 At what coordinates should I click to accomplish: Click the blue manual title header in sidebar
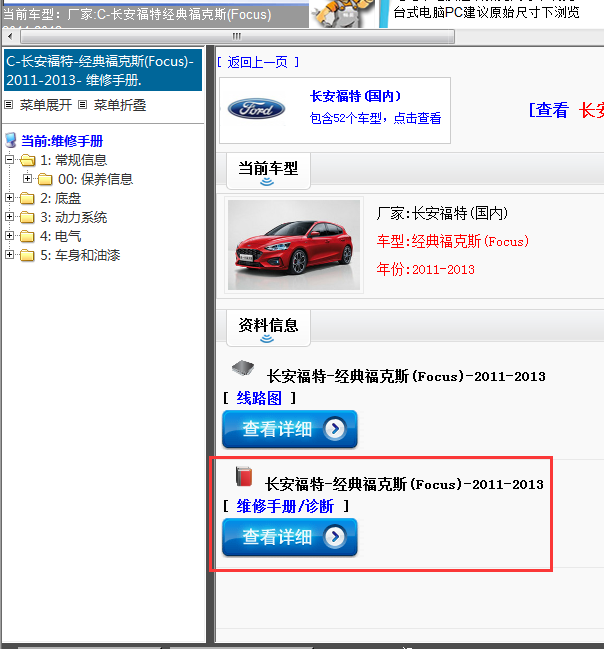(103, 70)
